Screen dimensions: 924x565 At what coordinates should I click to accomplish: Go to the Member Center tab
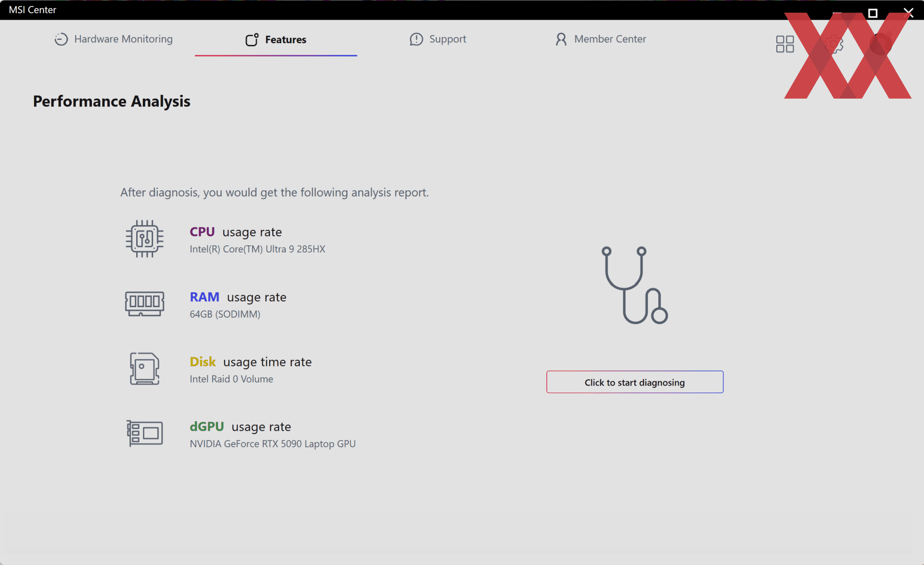pyautogui.click(x=600, y=39)
